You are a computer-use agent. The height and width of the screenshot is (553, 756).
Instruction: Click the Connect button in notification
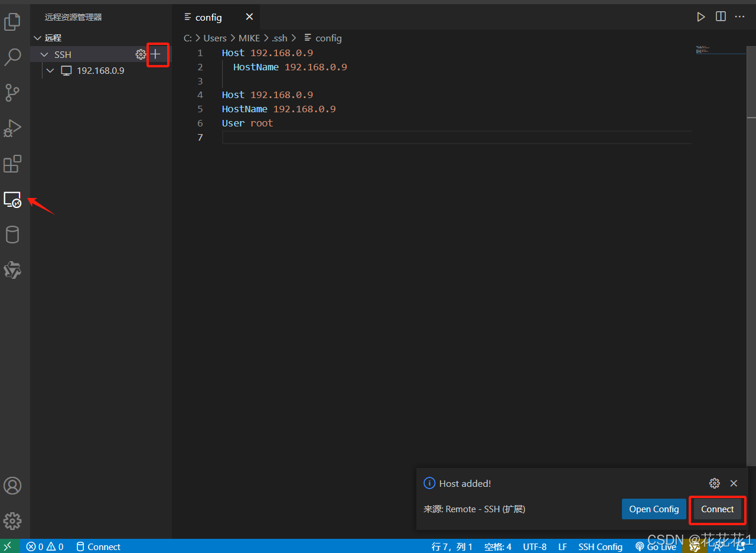718,509
